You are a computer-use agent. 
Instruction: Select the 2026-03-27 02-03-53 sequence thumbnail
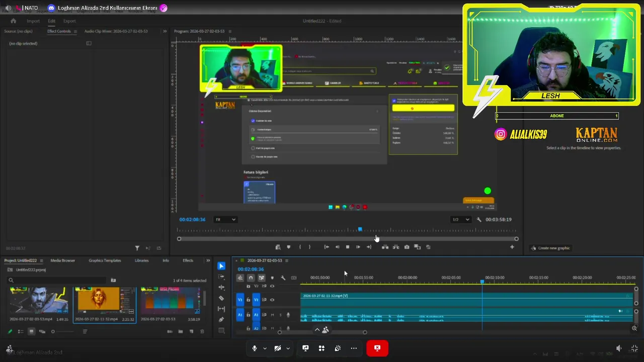pos(171,301)
